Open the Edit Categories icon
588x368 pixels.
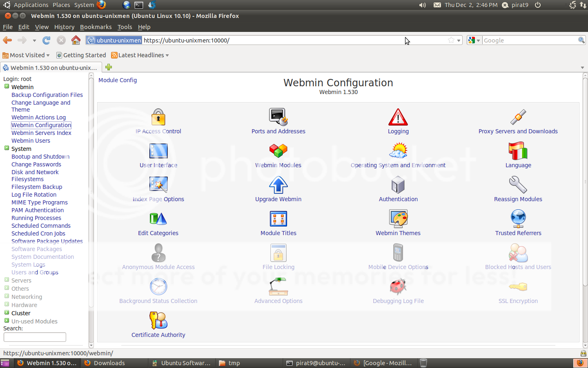click(158, 219)
